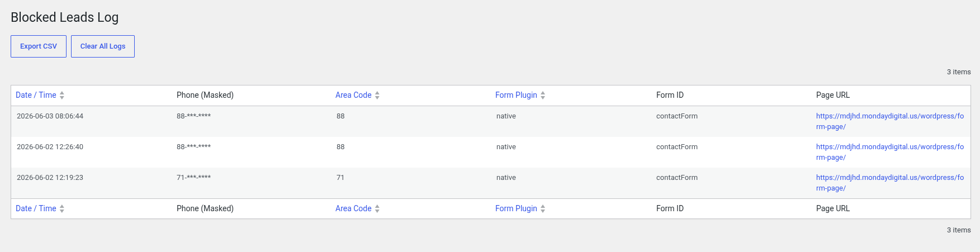Image resolution: width=980 pixels, height=252 pixels.
Task: Sort by Form Plugin in footer row
Action: point(516,208)
